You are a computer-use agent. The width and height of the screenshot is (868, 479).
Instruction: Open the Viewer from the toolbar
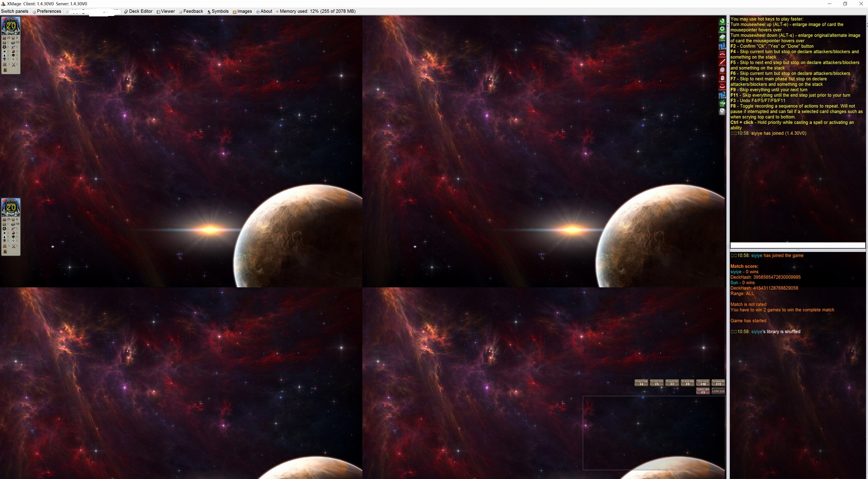point(166,11)
